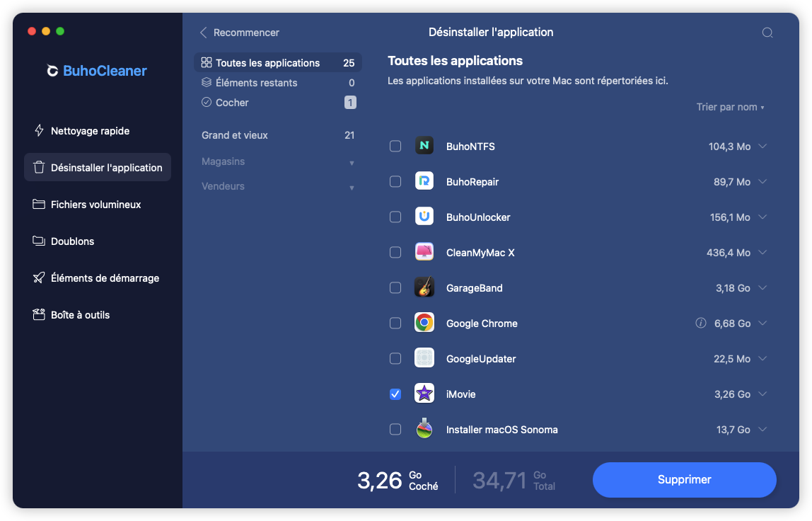
Task: Expand GoogleUpdater details chevron
Action: click(x=762, y=358)
